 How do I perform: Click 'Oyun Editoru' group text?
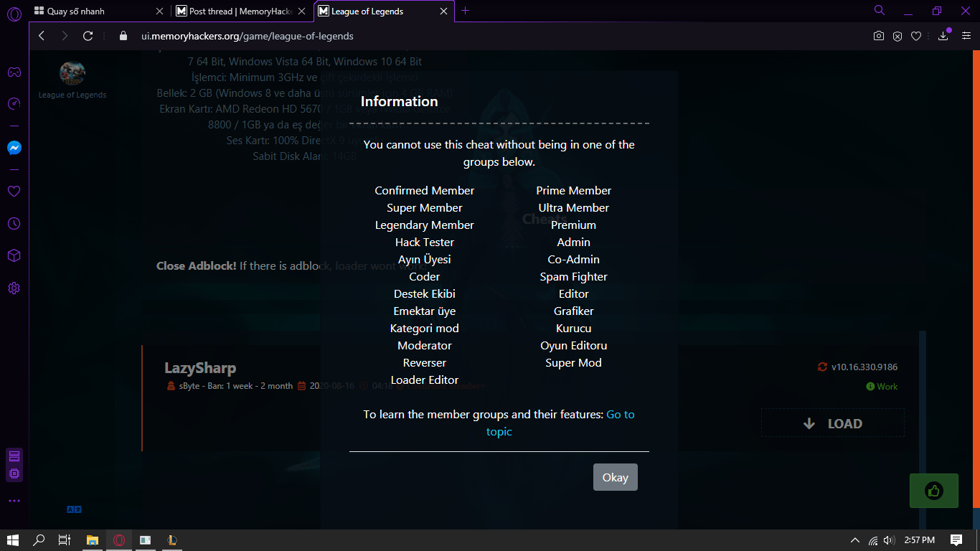tap(574, 346)
